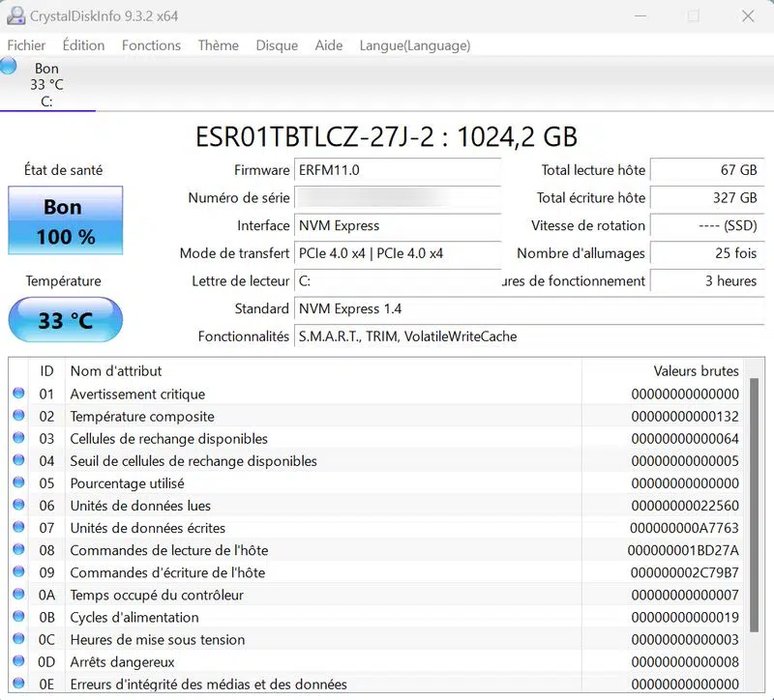Open the Fonctions menu

151,45
